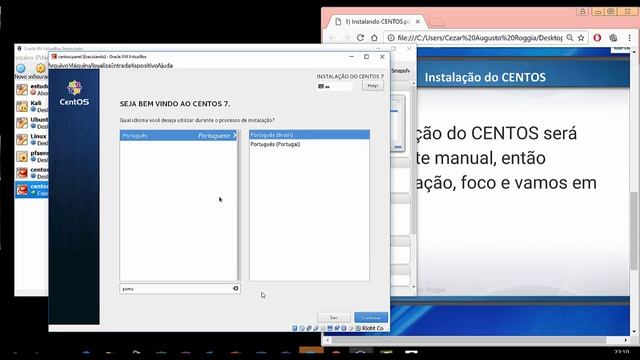Click the browser back arrow

[332, 38]
